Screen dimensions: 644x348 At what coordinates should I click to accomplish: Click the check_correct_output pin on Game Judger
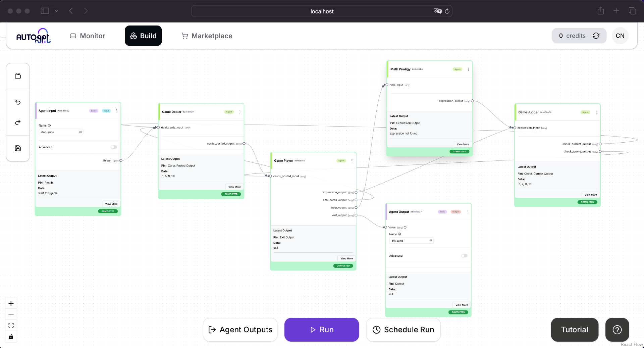tap(600, 144)
